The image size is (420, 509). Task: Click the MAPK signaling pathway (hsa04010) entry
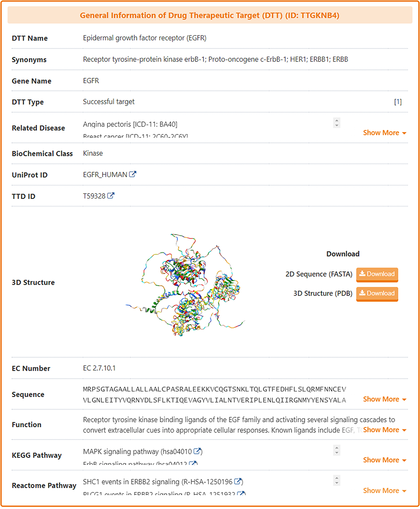coord(137,452)
